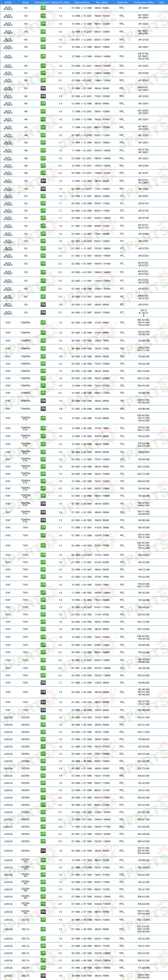Click petrol icon in Dedra 835 A7.000 row
The width and height of the screenshot is (168, 980).
(x=43, y=812)
